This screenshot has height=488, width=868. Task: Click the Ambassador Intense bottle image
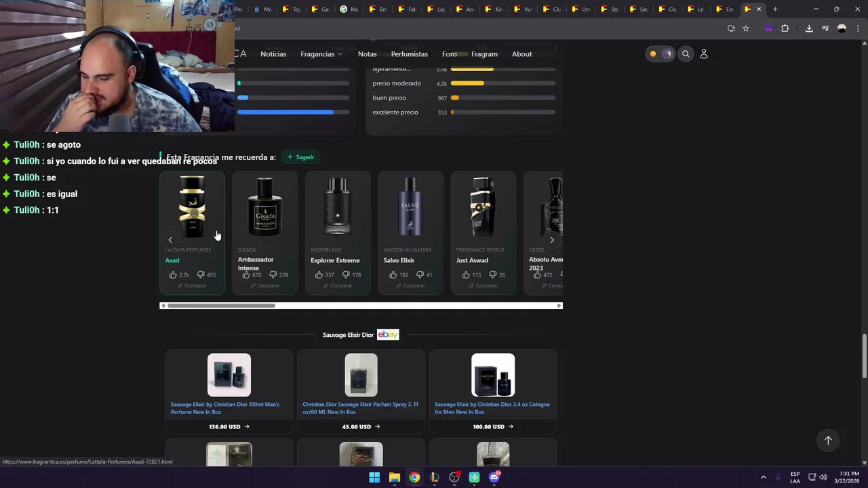(264, 207)
